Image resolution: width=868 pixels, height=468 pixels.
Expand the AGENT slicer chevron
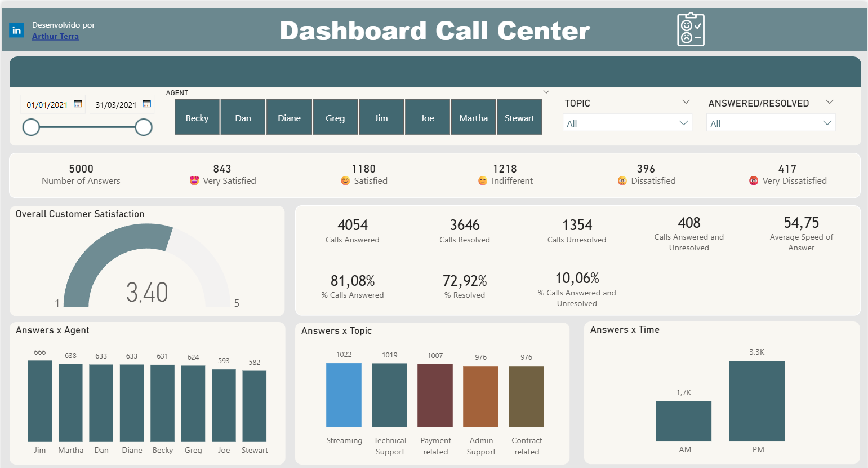pos(546,92)
